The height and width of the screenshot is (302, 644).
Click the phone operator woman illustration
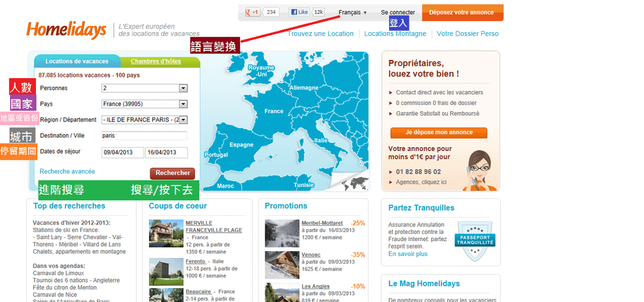pos(479,171)
